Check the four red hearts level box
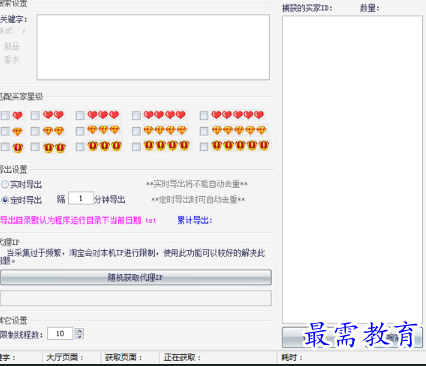Screen dimensions: 426x366 136,116
